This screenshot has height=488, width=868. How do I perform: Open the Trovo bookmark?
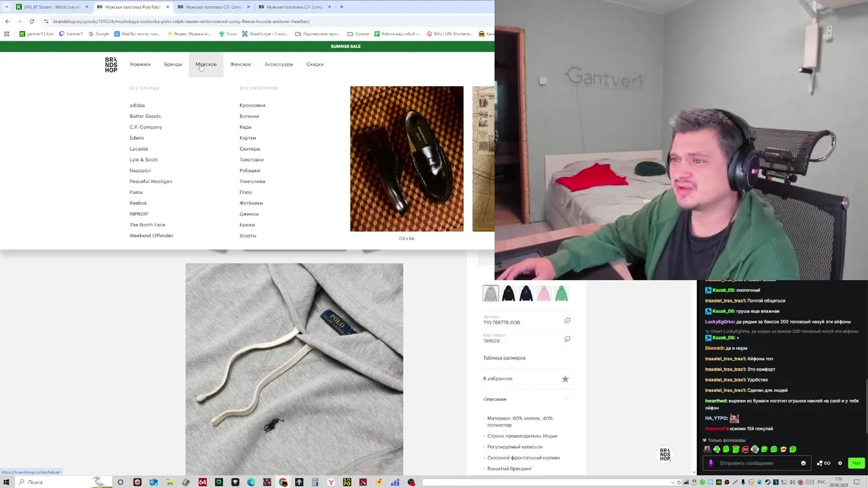[x=228, y=34]
